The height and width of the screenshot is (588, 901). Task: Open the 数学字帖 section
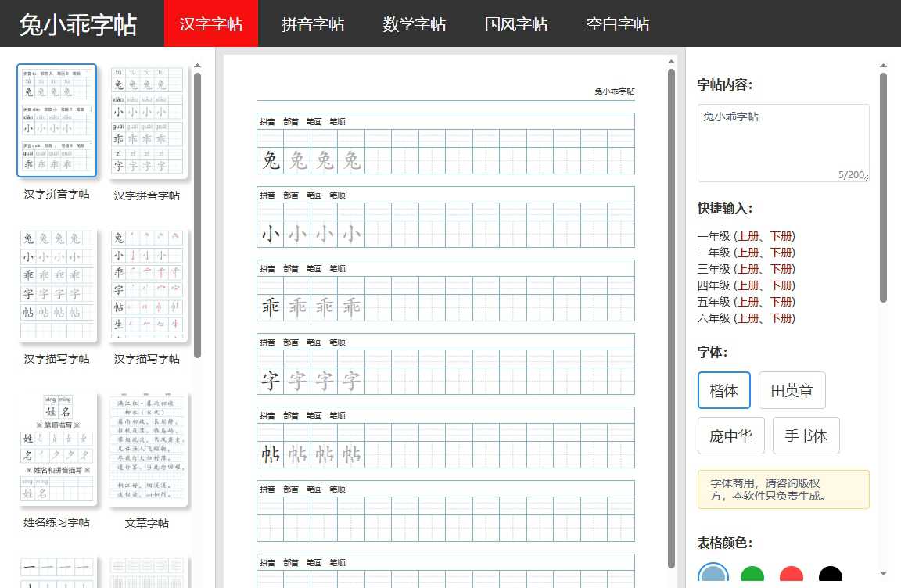click(x=414, y=24)
